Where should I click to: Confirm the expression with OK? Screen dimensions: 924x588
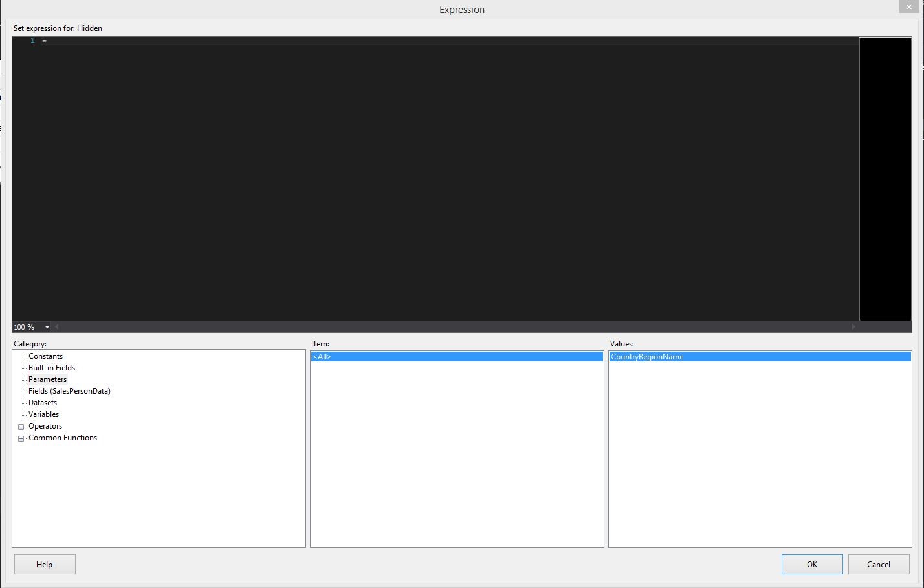click(x=811, y=564)
